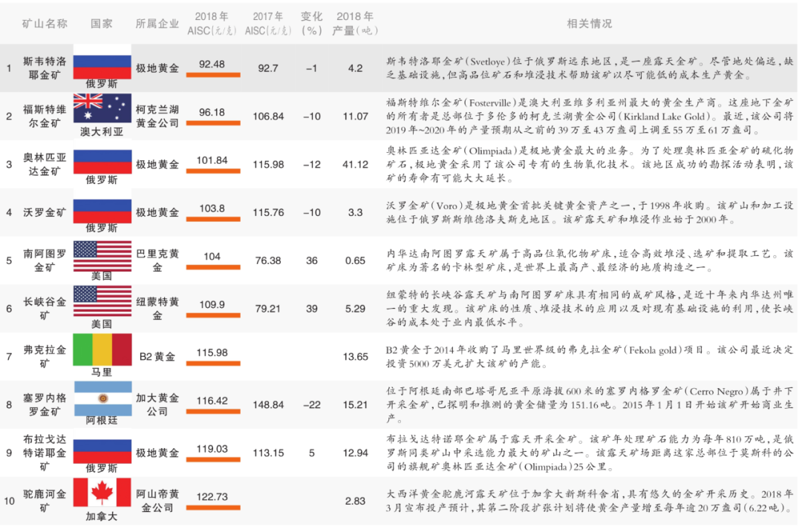Click the Canada flag in 驼鹿河金矿 row
Viewport: 802px width, 532px height.
(x=102, y=493)
